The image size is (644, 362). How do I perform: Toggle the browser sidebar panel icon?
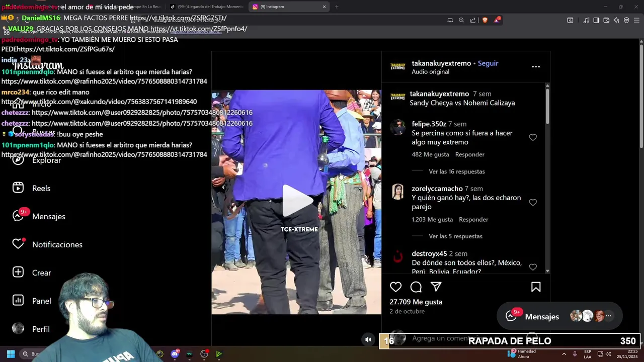pos(596,20)
